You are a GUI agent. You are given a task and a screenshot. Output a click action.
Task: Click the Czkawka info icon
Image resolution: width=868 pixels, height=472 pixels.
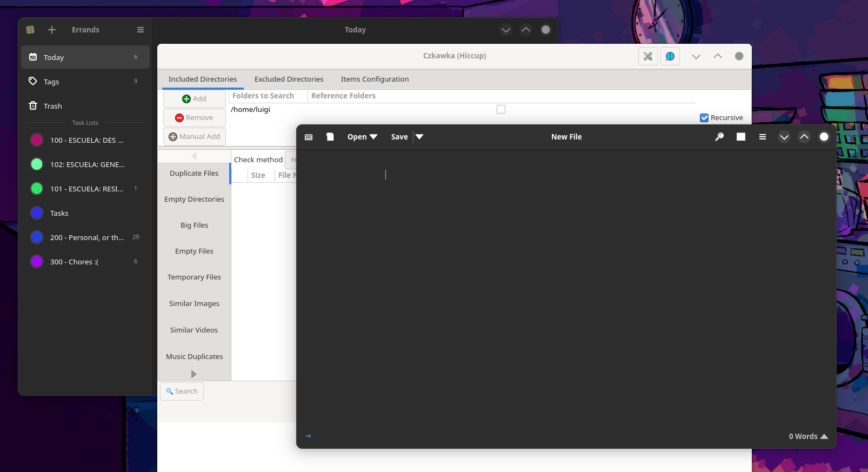tap(670, 56)
